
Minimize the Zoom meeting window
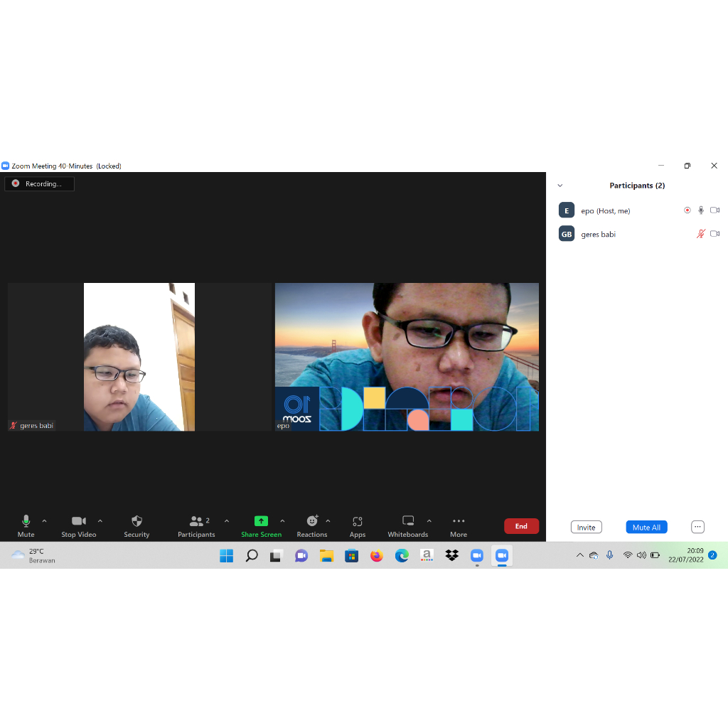(661, 165)
